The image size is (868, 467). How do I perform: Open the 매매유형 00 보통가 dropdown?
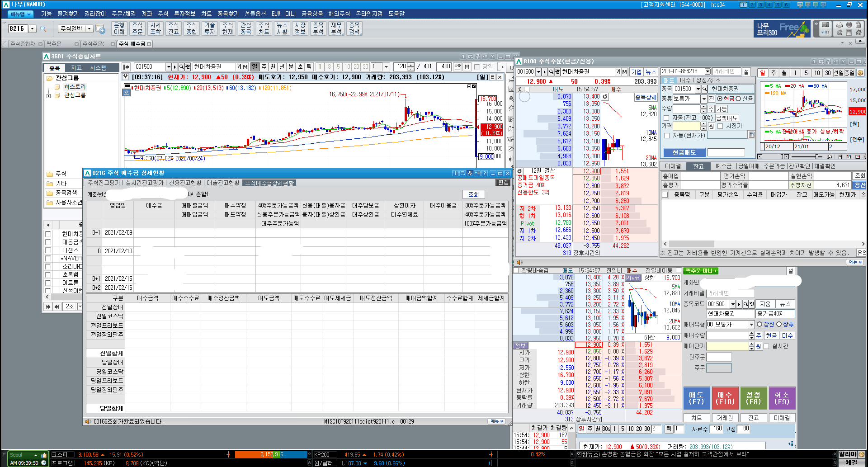(x=751, y=325)
